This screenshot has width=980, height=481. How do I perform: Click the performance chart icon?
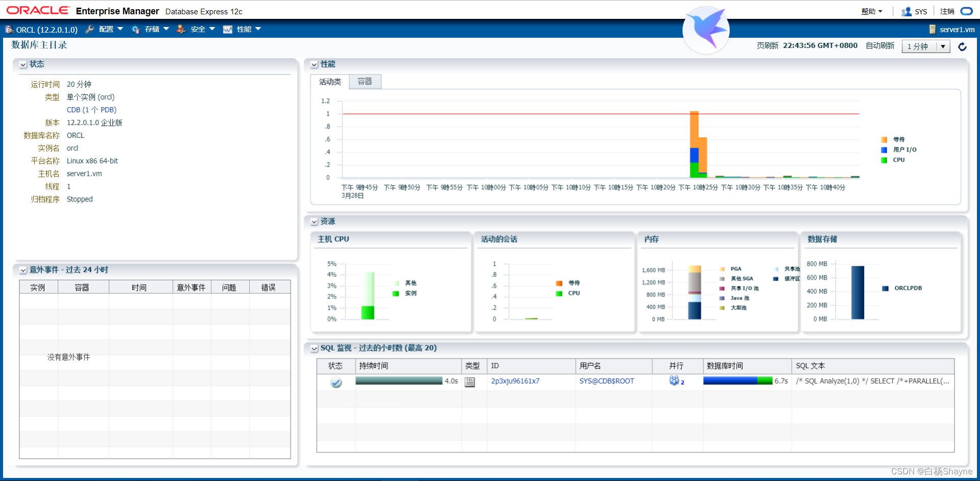[228, 30]
